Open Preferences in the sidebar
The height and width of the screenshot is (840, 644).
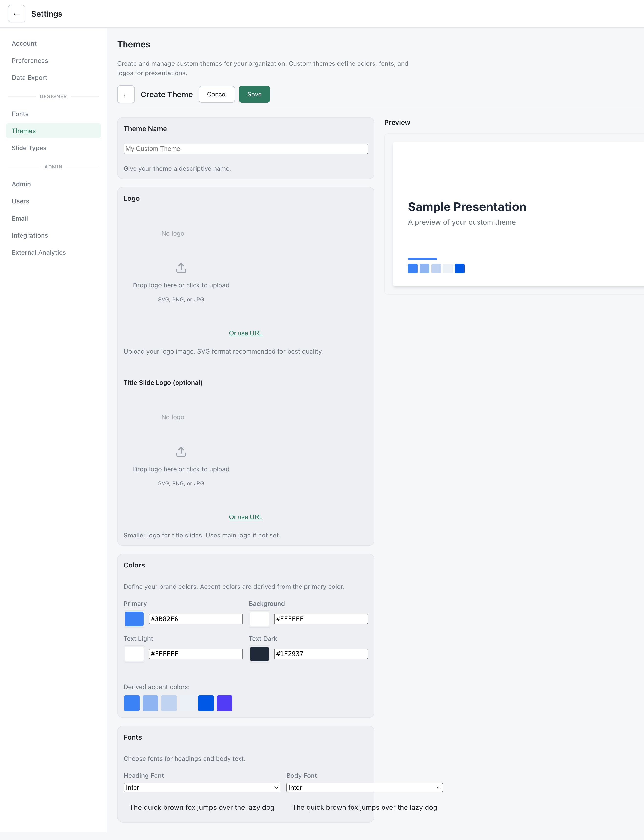(53, 61)
